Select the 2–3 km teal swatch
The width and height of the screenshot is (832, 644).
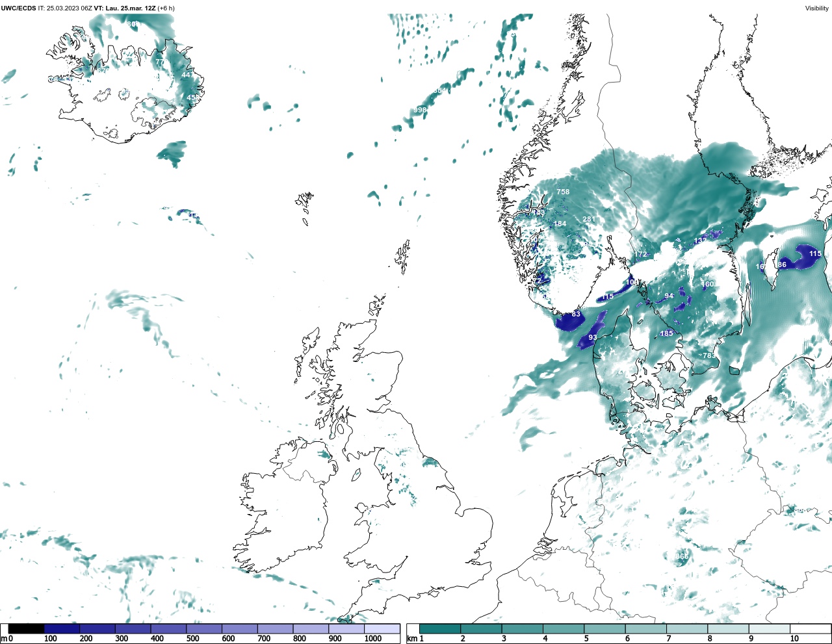tap(481, 628)
